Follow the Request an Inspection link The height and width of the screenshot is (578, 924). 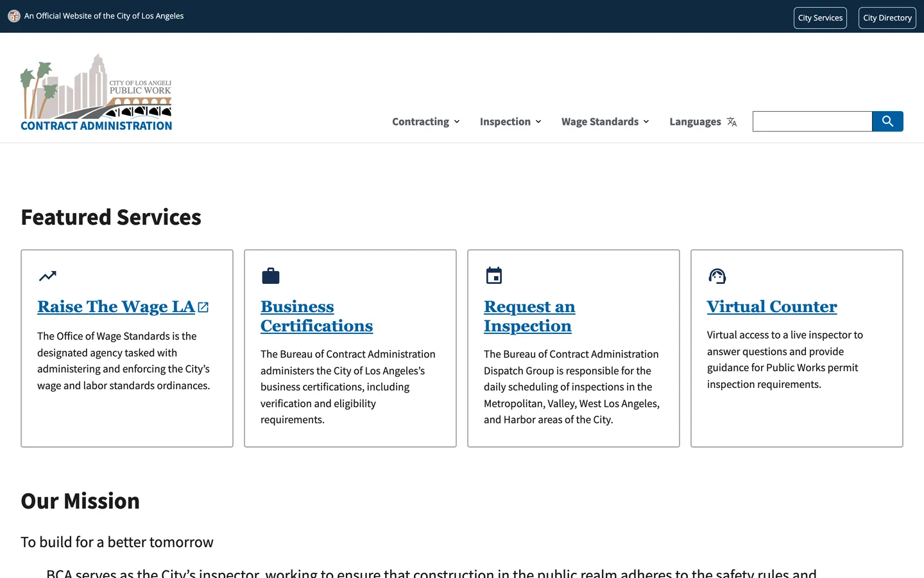coord(529,317)
